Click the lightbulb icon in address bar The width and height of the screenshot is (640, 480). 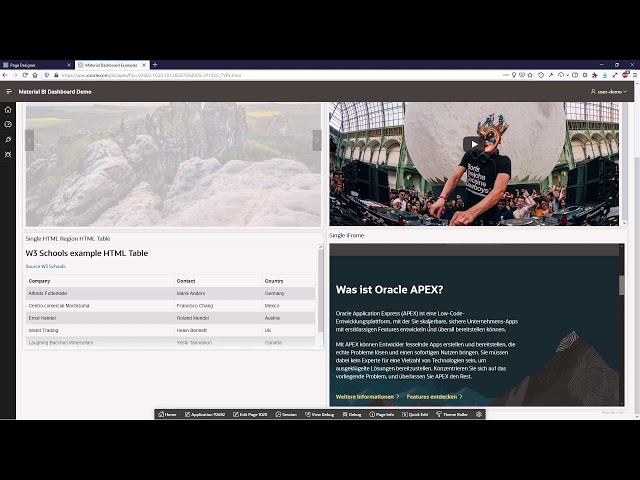pos(514,75)
